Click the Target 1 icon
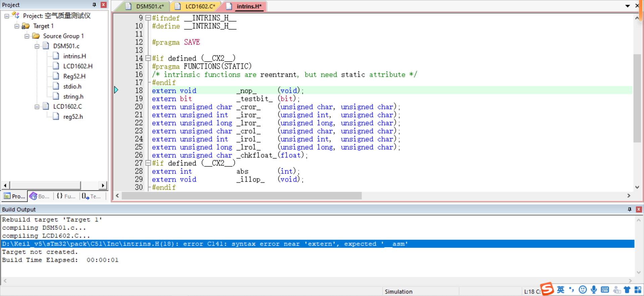 tap(26, 26)
